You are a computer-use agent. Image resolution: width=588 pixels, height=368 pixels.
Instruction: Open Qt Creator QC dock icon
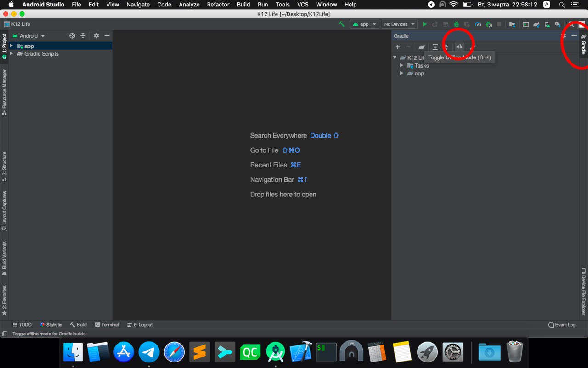pos(250,352)
